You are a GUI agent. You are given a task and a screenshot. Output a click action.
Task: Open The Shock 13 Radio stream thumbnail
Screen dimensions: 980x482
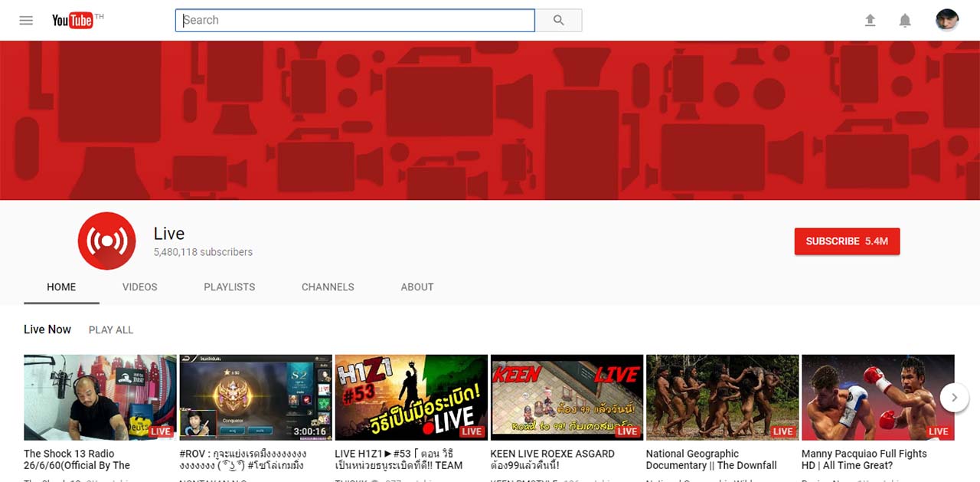point(100,397)
